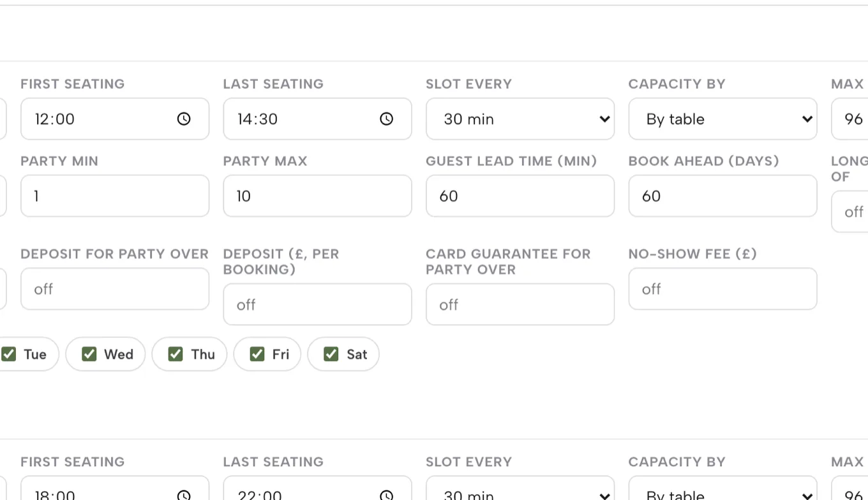Click the "GUEST LEAD TIME (MIN)" label

tap(511, 161)
